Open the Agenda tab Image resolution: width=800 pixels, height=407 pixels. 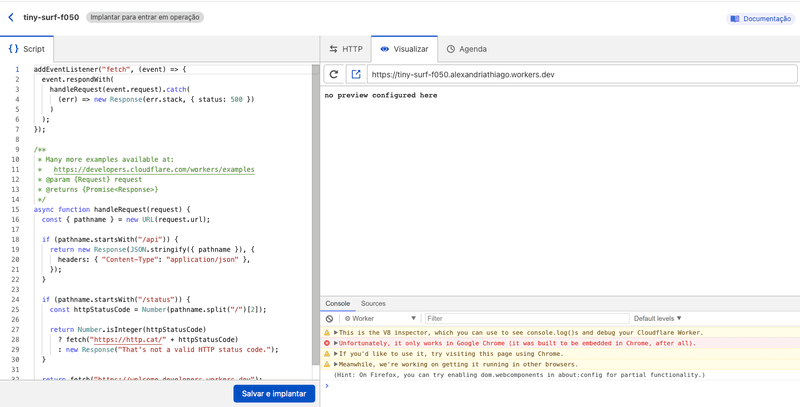pos(466,49)
